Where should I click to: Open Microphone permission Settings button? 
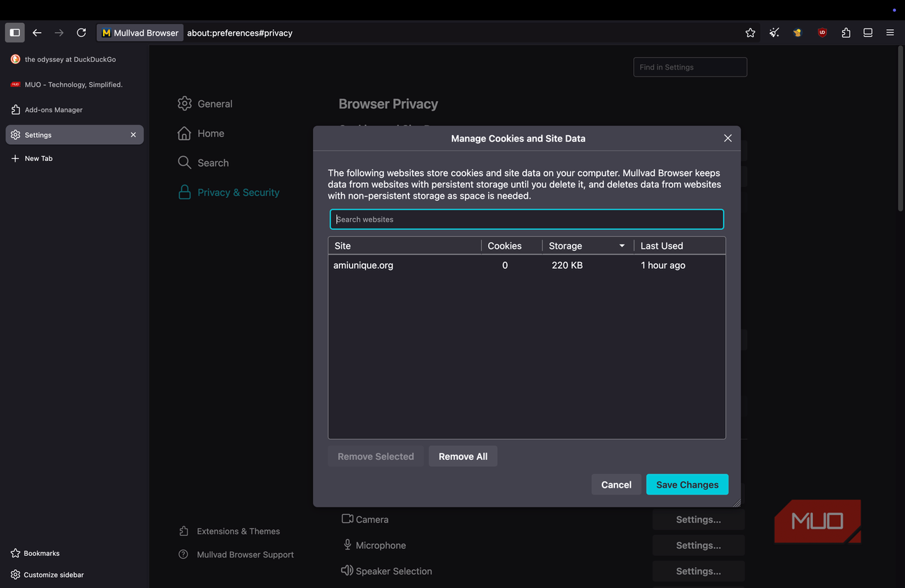pyautogui.click(x=699, y=546)
